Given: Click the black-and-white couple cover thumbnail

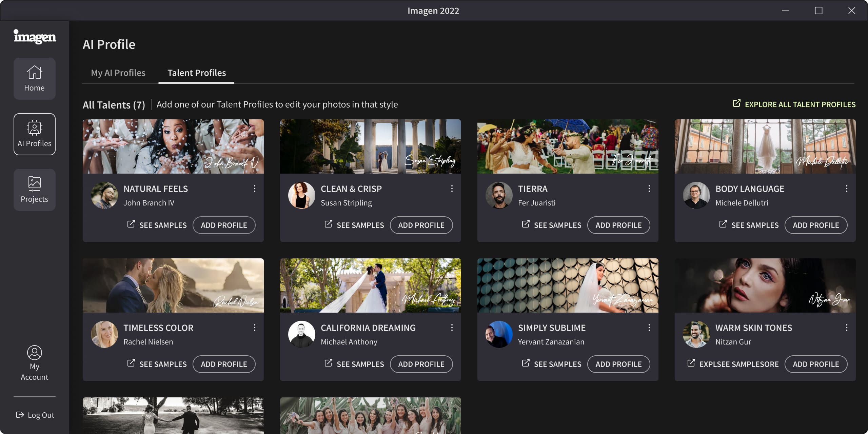Looking at the screenshot, I should (173, 415).
